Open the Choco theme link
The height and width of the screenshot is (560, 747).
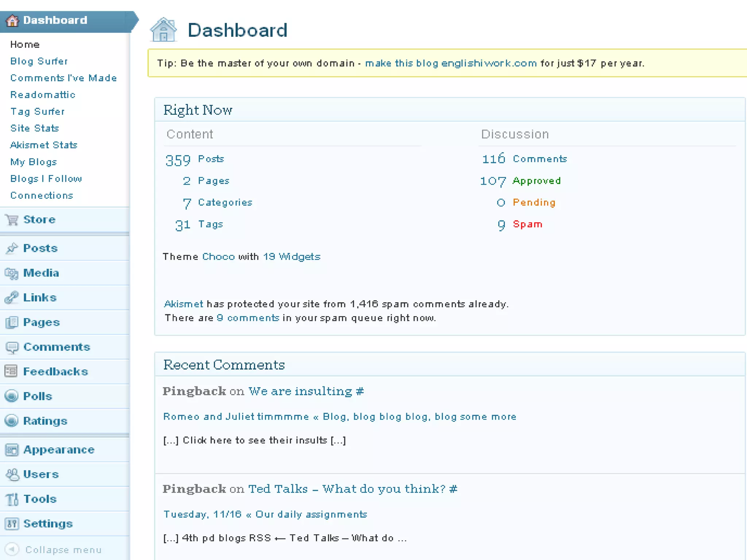218,257
